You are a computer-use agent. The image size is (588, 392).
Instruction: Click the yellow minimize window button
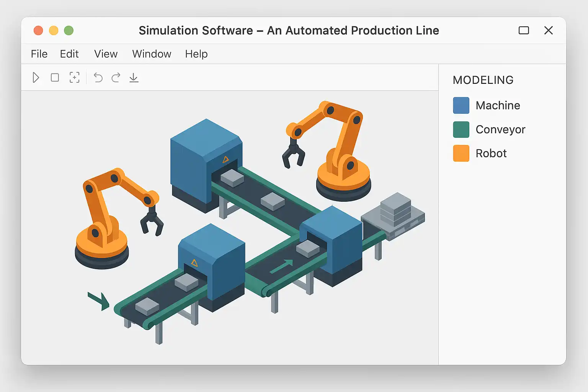[x=54, y=30]
